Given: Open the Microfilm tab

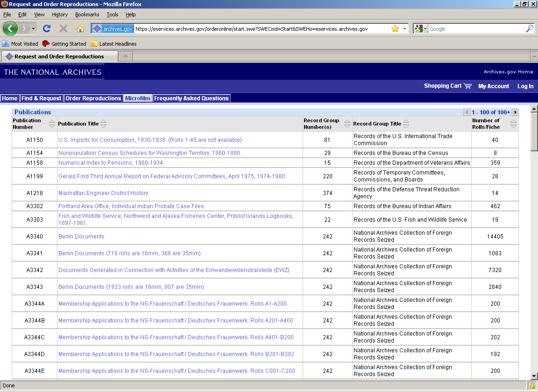Looking at the screenshot, I should [138, 98].
